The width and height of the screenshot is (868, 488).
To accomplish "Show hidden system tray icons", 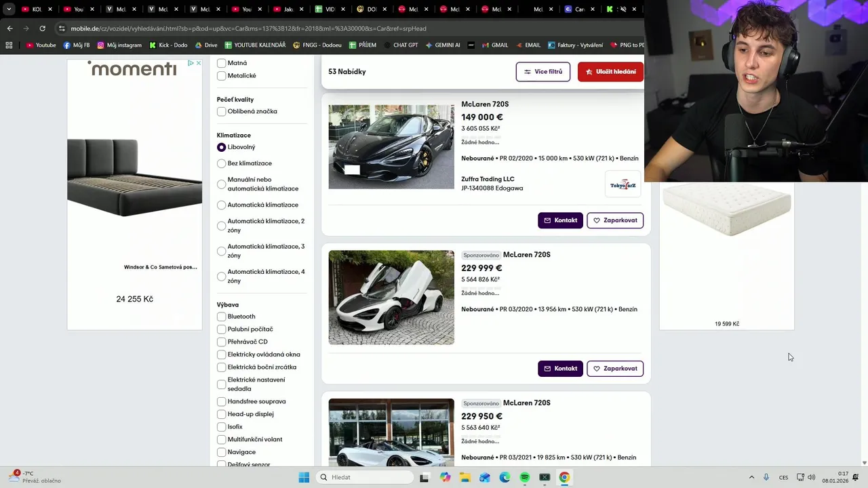I will pos(751,477).
